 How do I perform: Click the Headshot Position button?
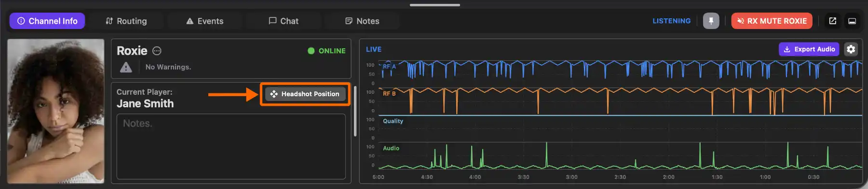305,94
